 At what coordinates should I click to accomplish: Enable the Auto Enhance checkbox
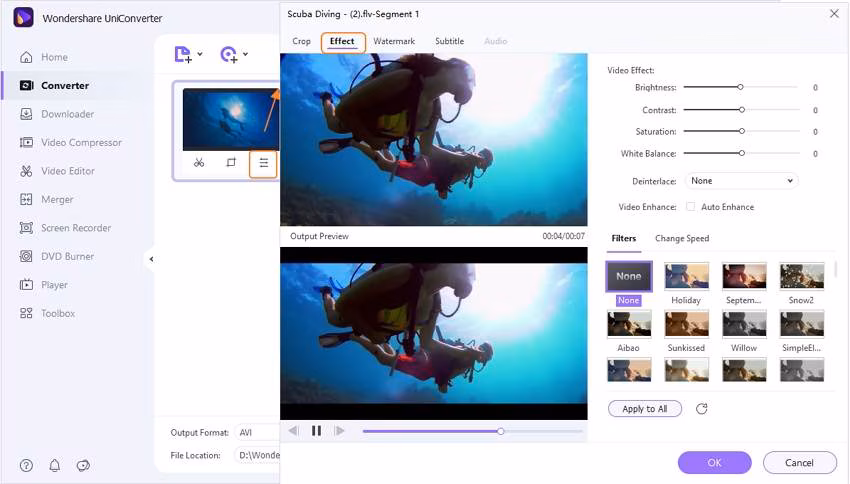[691, 206]
